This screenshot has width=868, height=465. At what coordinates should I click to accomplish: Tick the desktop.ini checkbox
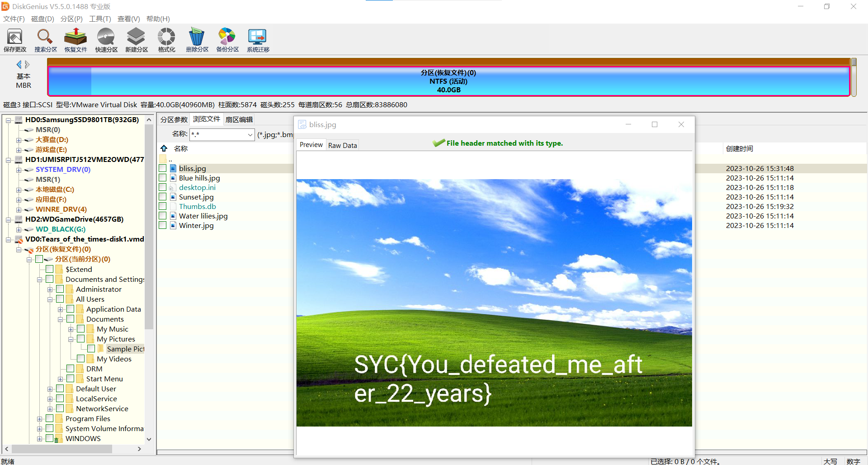163,187
